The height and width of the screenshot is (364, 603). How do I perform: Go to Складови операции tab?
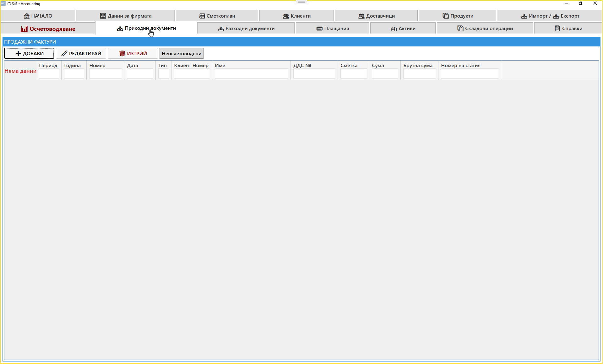click(x=485, y=29)
